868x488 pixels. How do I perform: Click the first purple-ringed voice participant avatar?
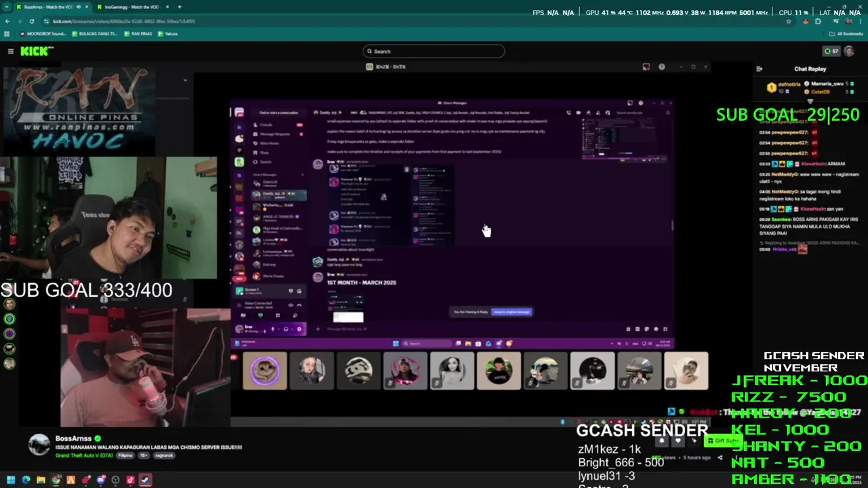click(x=264, y=371)
